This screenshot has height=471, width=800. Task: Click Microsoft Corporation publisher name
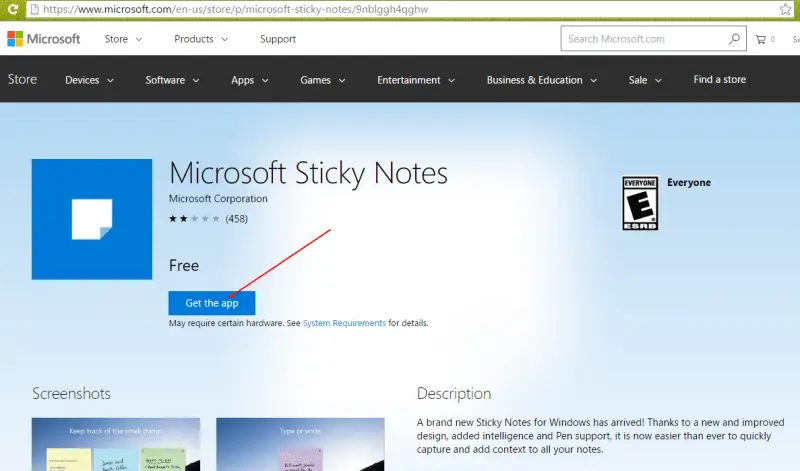click(x=218, y=199)
